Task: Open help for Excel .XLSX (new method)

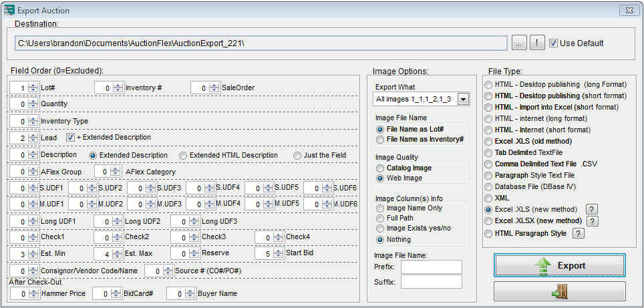Action: tap(592, 221)
